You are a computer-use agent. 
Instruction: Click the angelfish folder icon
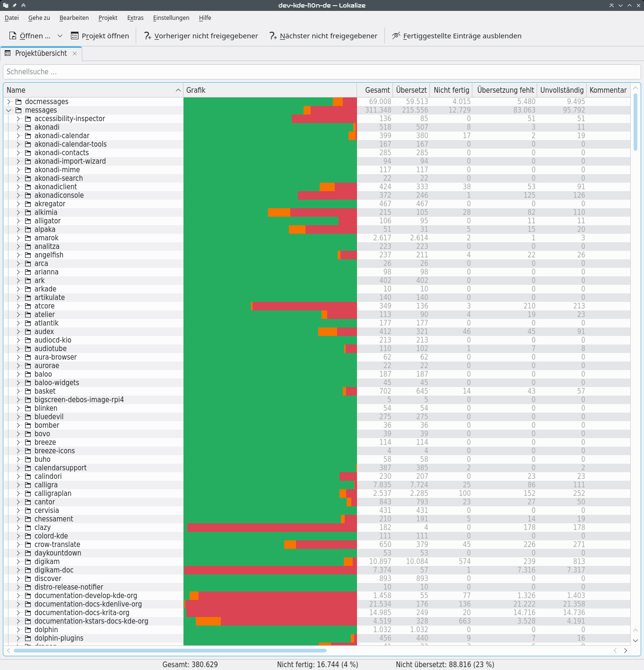click(28, 255)
